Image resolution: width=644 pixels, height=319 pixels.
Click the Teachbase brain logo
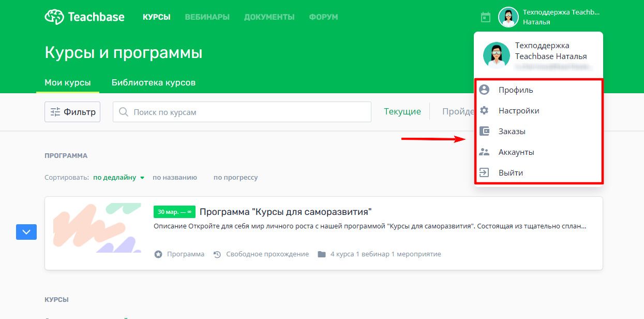pos(54,17)
